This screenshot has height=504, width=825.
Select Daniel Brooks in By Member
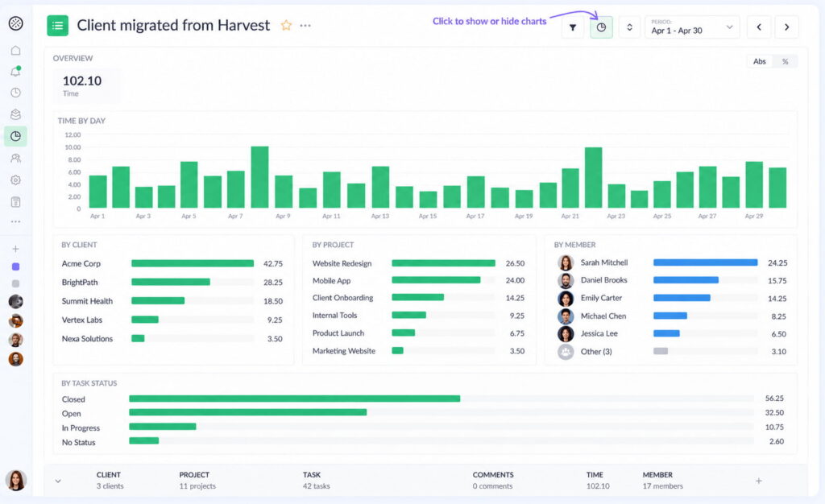coord(672,280)
